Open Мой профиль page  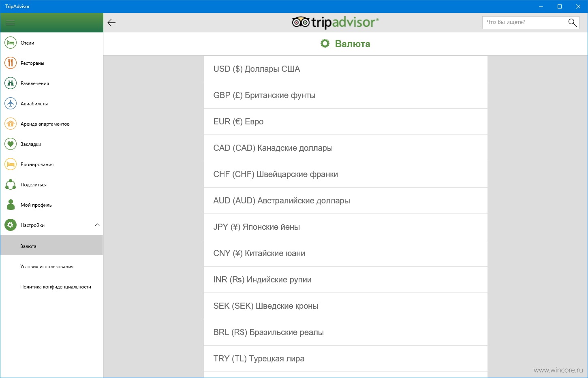(51, 205)
